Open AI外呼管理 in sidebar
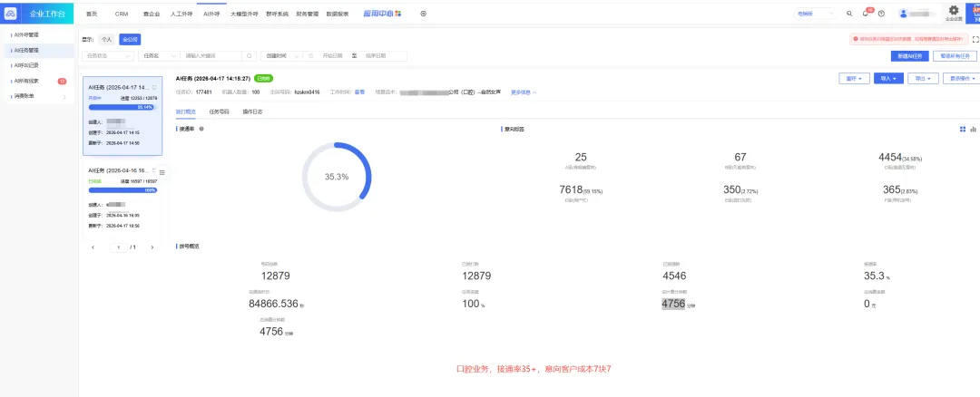Viewport: 980px width, 397px height. point(38,35)
